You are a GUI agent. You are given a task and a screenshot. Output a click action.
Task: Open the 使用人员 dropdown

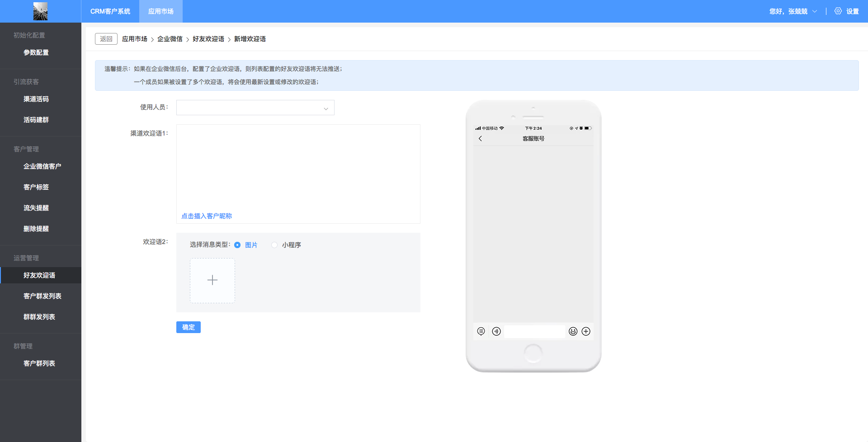click(255, 108)
